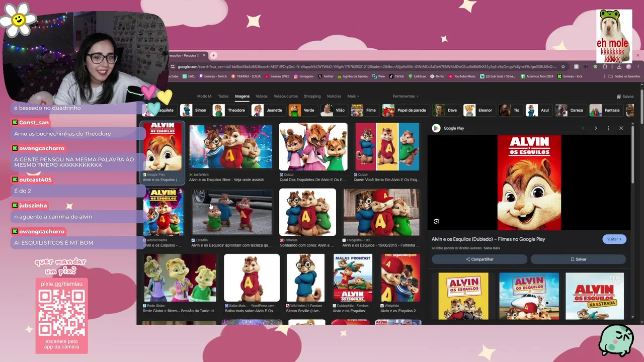Filter images by the Verde chip

(302, 110)
